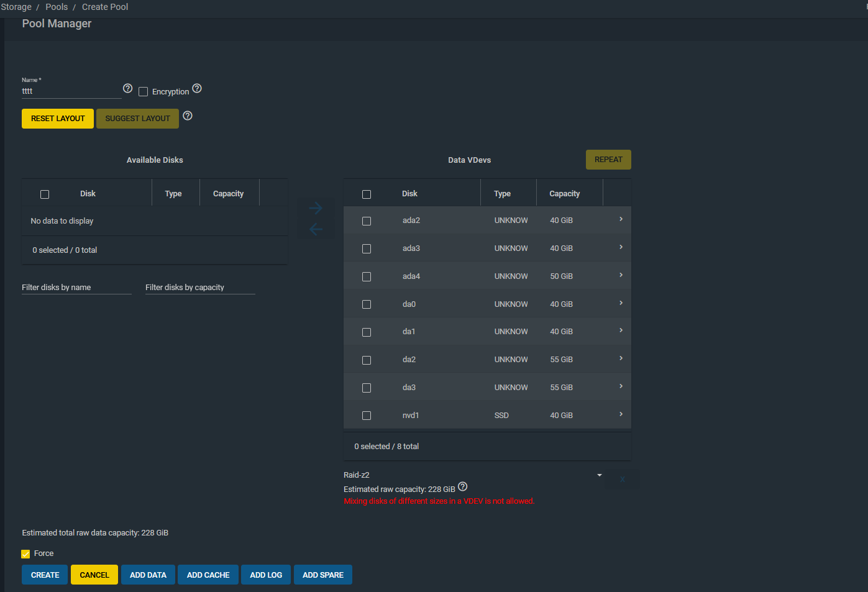Screen dimensions: 868x592
Task: Select the da2 disk checkbox
Action: (x=367, y=360)
